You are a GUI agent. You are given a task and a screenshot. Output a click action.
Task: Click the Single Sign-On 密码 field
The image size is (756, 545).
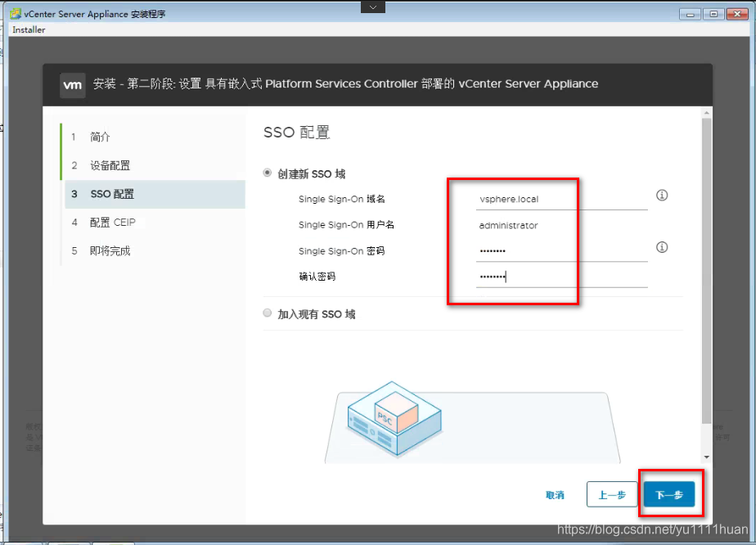pos(562,250)
